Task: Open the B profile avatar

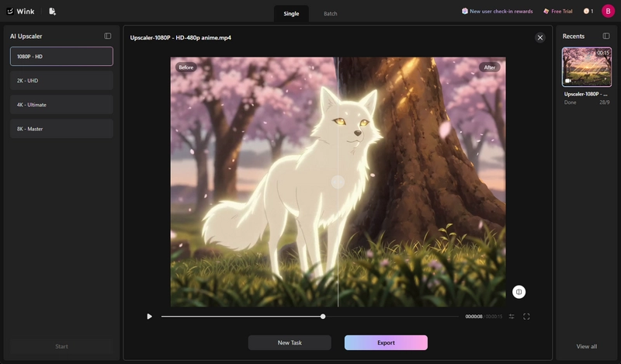Action: pyautogui.click(x=608, y=11)
